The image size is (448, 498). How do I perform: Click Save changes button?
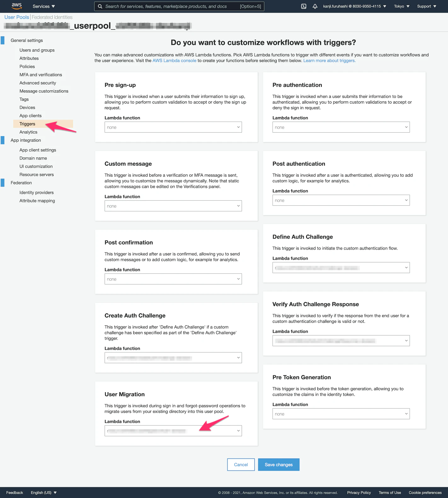[x=279, y=465]
